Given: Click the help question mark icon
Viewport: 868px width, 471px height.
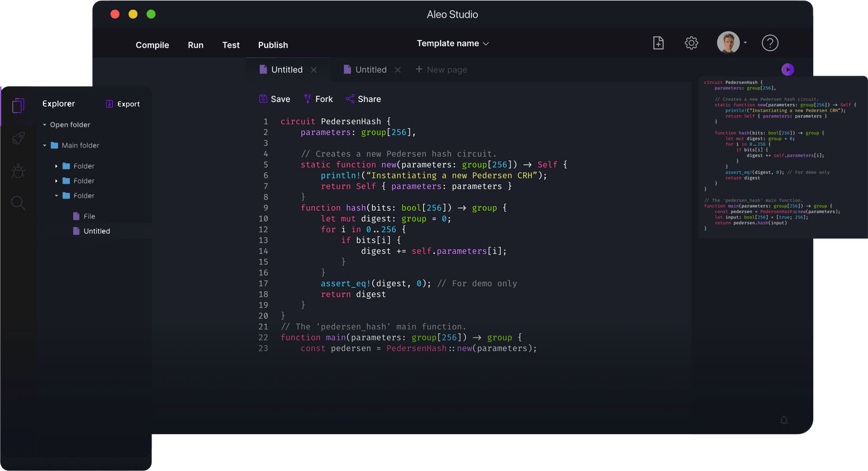Looking at the screenshot, I should coord(770,43).
